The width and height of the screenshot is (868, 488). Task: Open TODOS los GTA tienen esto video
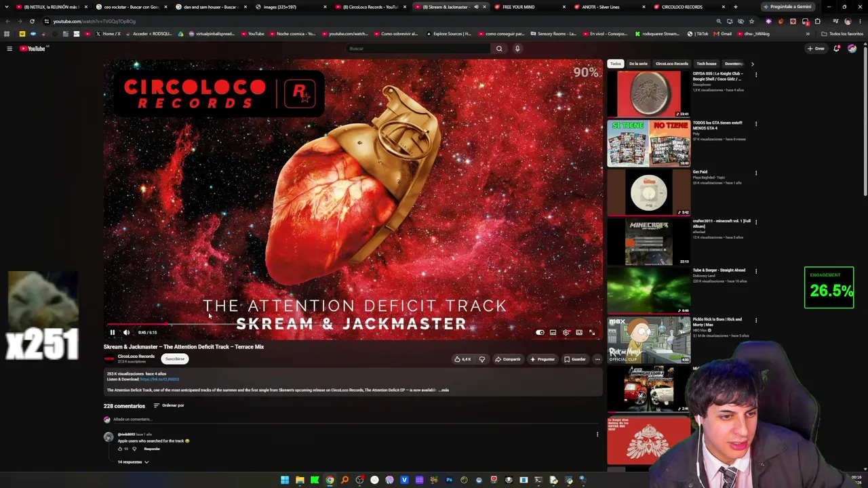649,143
